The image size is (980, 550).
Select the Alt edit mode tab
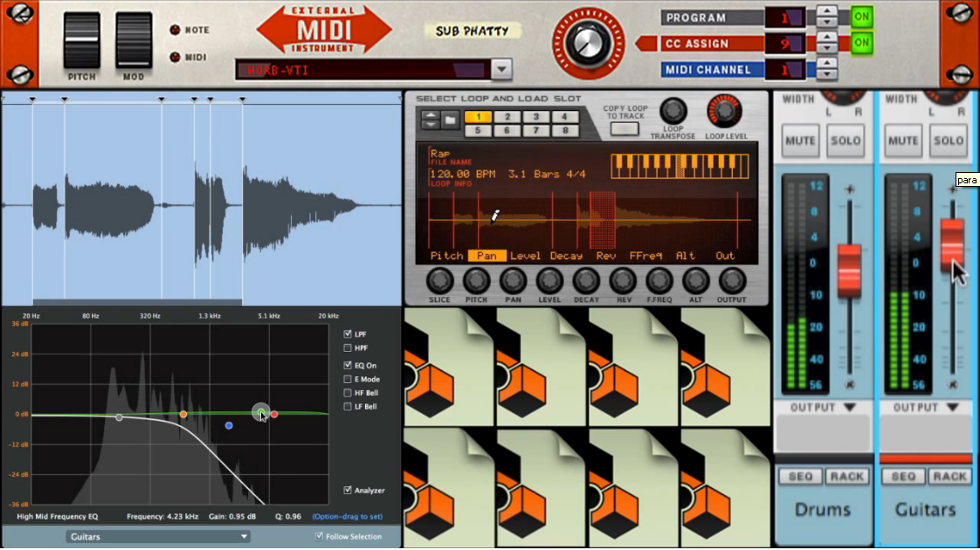[x=685, y=256]
